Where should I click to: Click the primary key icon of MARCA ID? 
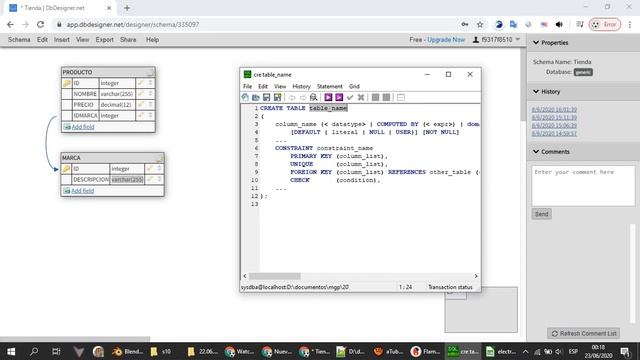click(x=67, y=169)
